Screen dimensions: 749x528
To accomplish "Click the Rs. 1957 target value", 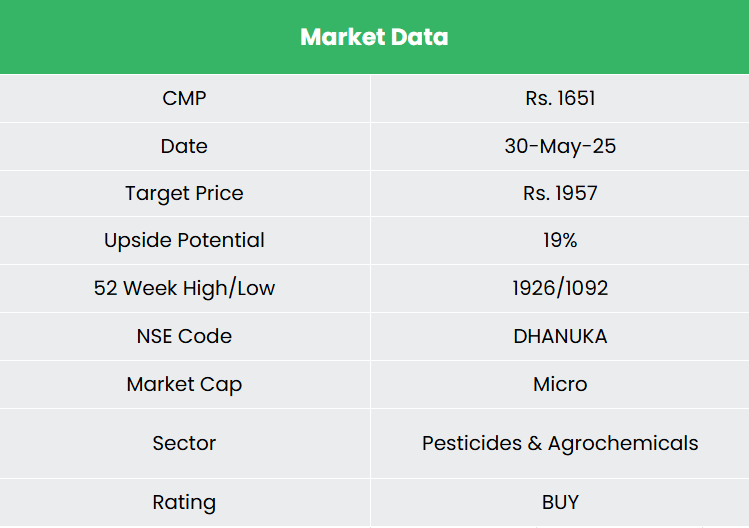I will coord(560,193).
